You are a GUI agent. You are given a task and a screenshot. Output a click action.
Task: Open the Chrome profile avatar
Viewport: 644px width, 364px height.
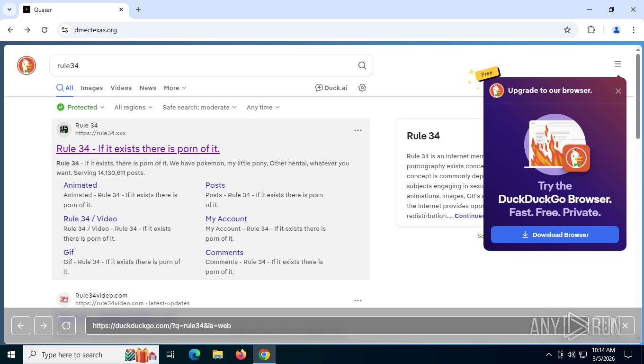tap(617, 30)
